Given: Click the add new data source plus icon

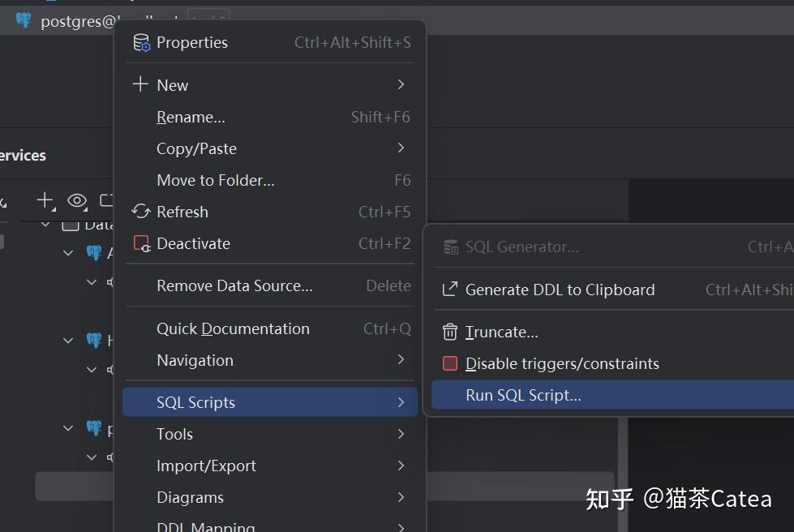Looking at the screenshot, I should pyautogui.click(x=44, y=201).
